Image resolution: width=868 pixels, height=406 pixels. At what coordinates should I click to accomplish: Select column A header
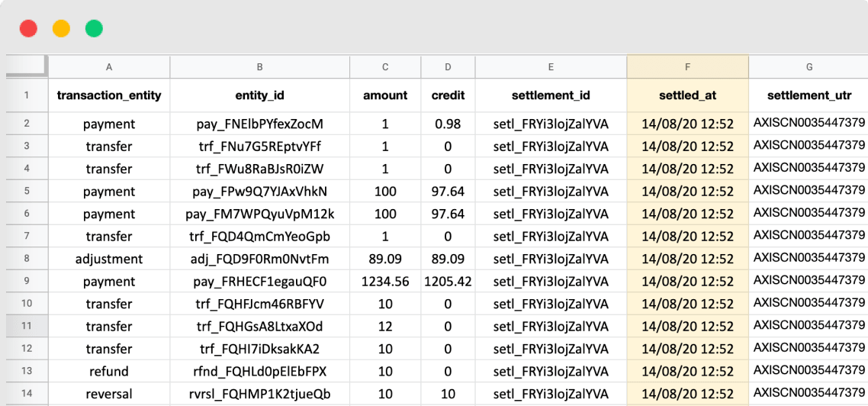(109, 67)
